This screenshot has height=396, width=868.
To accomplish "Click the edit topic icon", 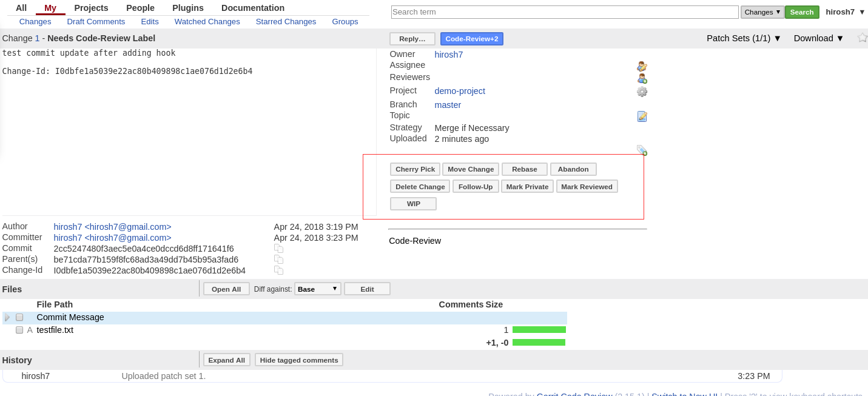I will pos(642,116).
